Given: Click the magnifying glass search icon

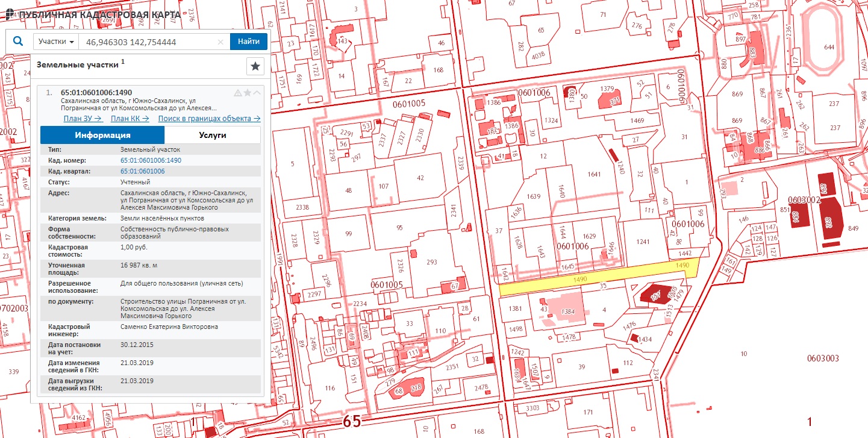Looking at the screenshot, I should [18, 42].
